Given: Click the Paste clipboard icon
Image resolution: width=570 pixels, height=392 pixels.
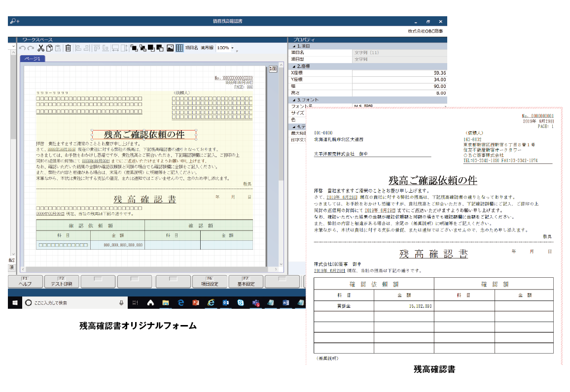Looking at the screenshot, I should coord(58,48).
